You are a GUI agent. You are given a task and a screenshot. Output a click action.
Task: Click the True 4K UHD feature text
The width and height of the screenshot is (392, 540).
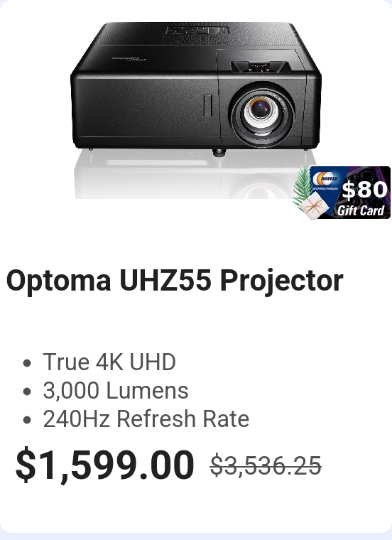(x=109, y=362)
